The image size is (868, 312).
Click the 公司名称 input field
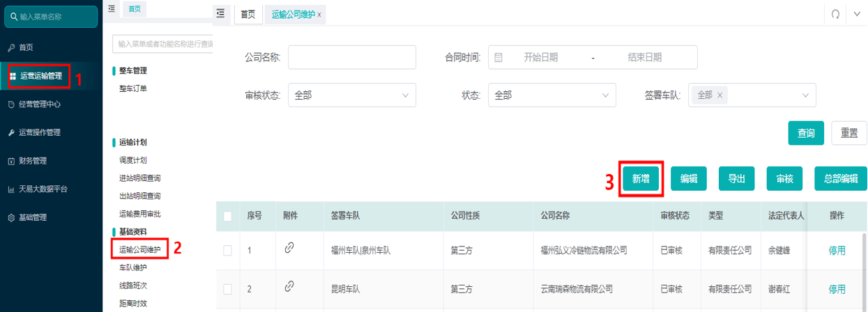pyautogui.click(x=352, y=57)
